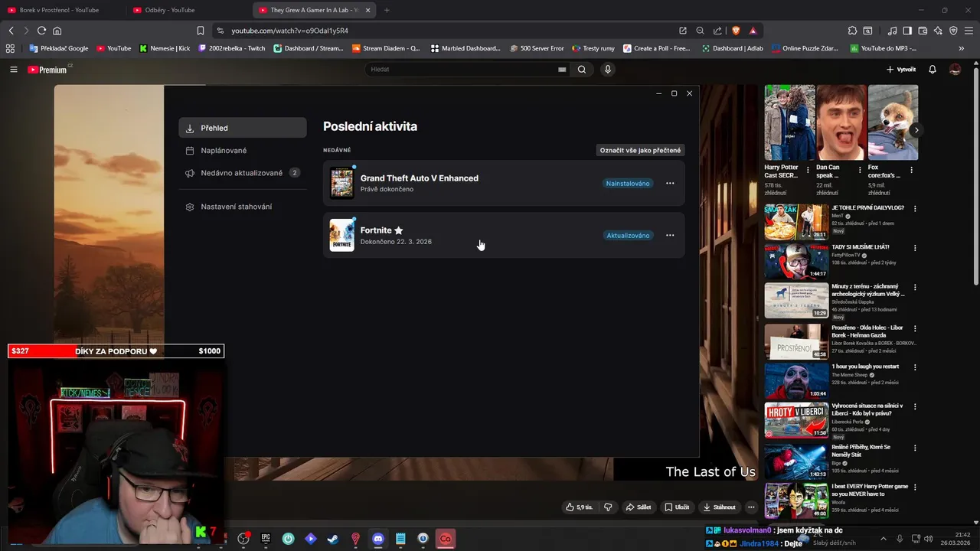This screenshot has height=551, width=980.
Task: Open a new browser tab
Action: coord(387,10)
